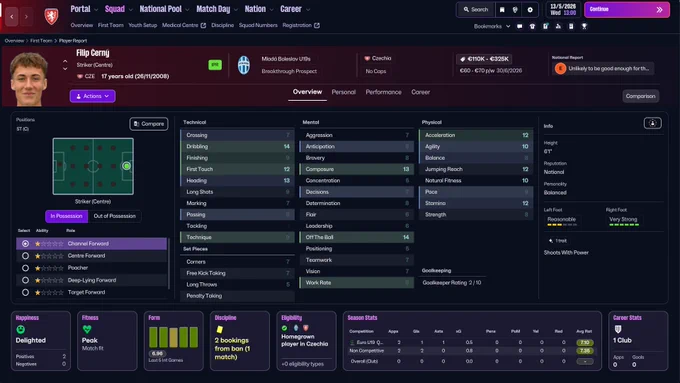Screen dimensions: 680x383
Task: Click the Comparison button
Action: click(641, 96)
